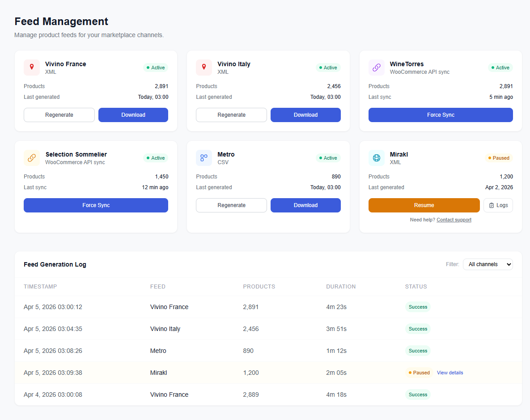Download the Vivino France feed

(133, 115)
